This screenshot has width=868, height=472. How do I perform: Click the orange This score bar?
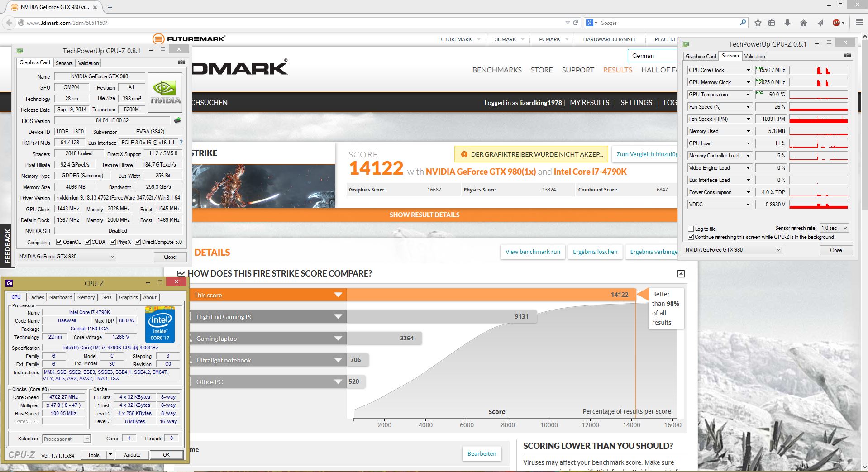(x=412, y=295)
